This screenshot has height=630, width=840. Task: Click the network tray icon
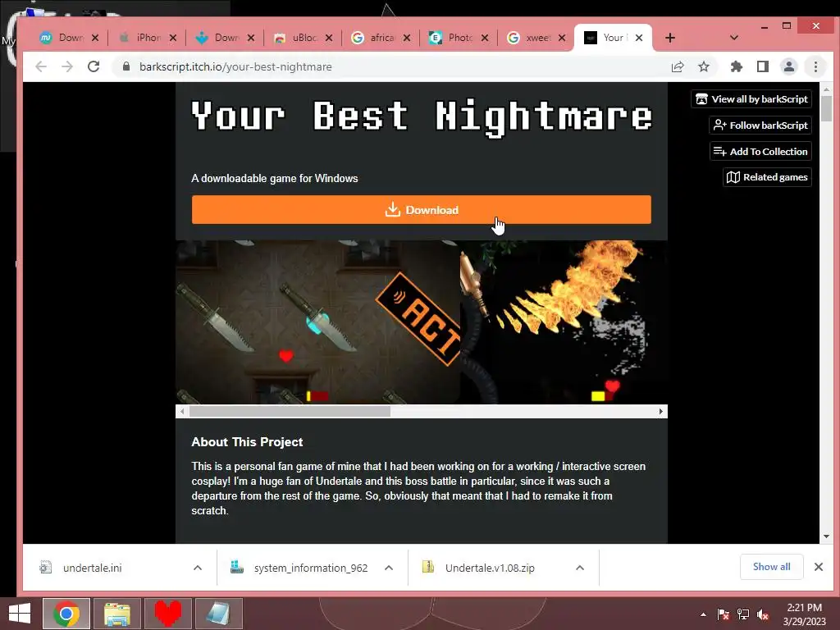(743, 614)
